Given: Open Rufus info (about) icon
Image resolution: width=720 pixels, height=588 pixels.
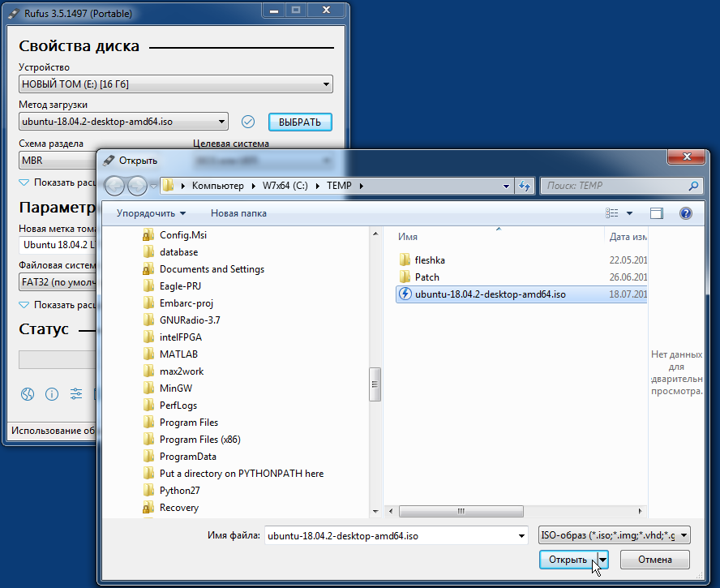Looking at the screenshot, I should 52,393.
